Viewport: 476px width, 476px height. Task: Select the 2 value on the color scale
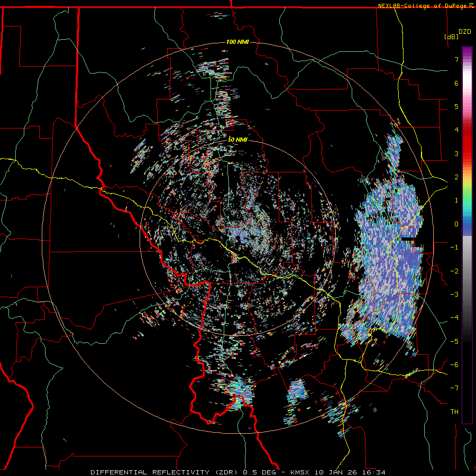click(456, 177)
